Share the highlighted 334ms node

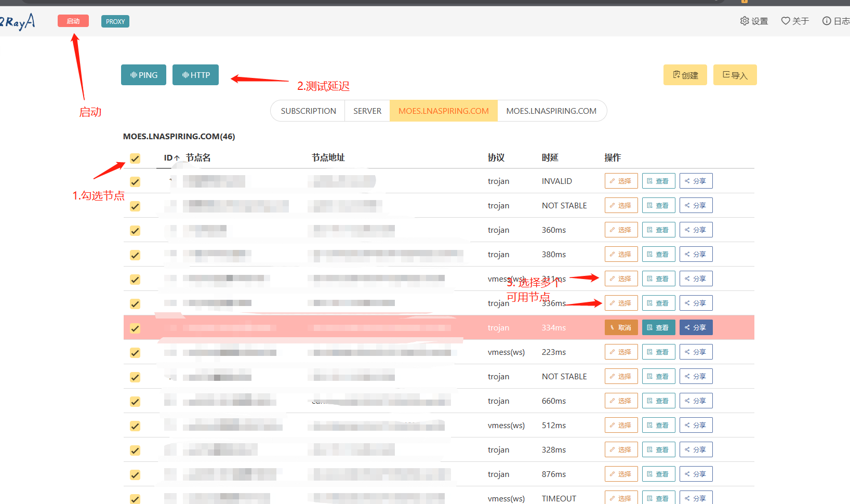pyautogui.click(x=696, y=327)
